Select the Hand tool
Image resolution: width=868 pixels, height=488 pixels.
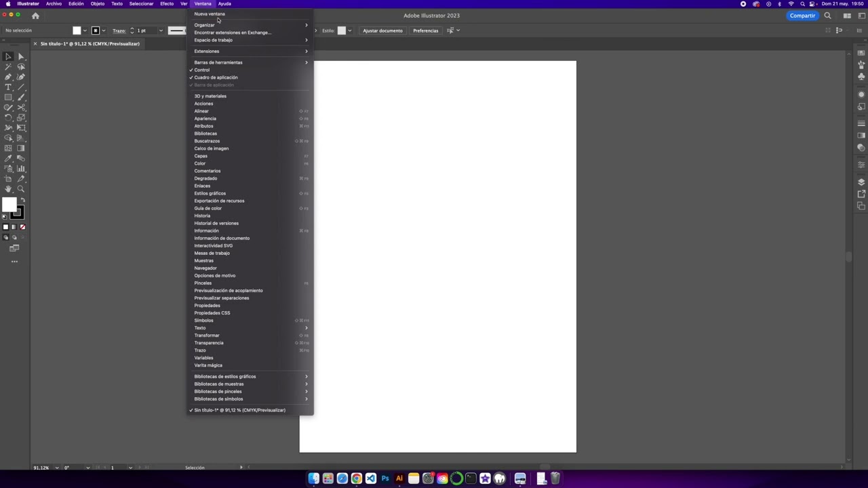click(x=8, y=188)
